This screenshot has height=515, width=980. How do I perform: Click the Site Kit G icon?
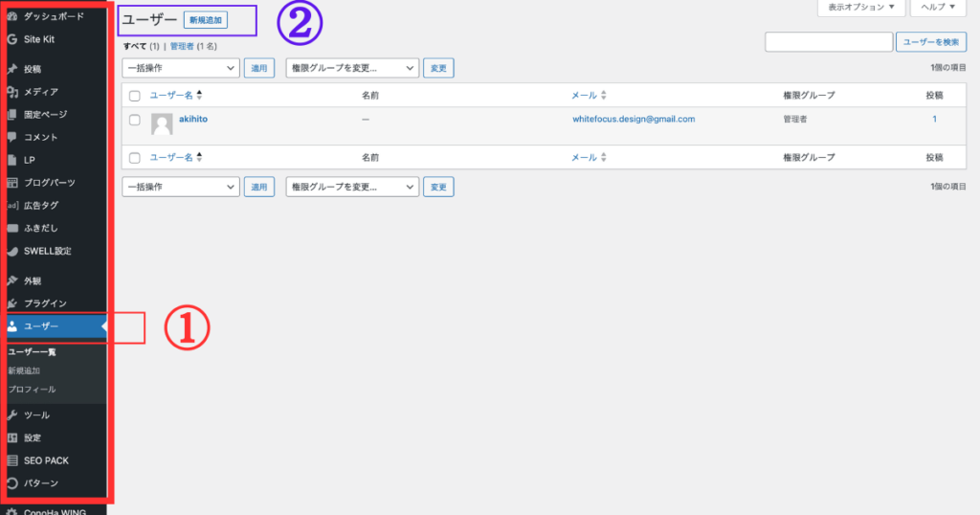tap(12, 38)
